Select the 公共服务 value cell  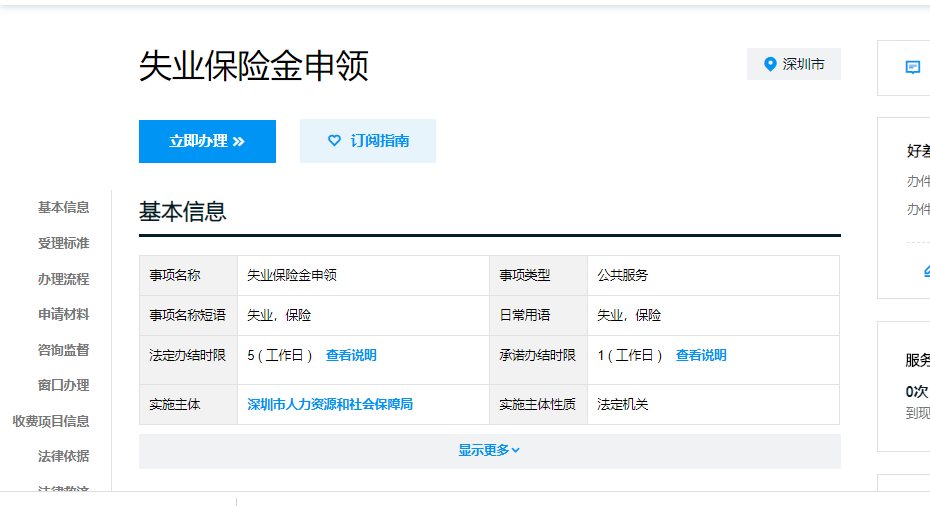(714, 275)
